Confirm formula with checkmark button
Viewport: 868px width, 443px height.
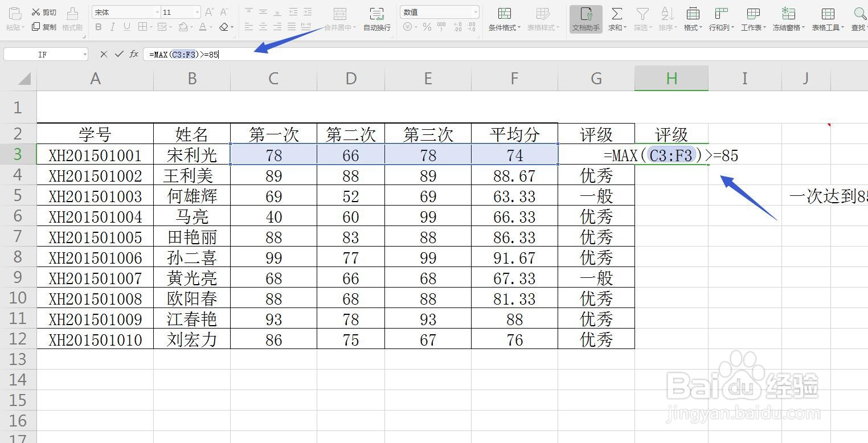tap(119, 54)
